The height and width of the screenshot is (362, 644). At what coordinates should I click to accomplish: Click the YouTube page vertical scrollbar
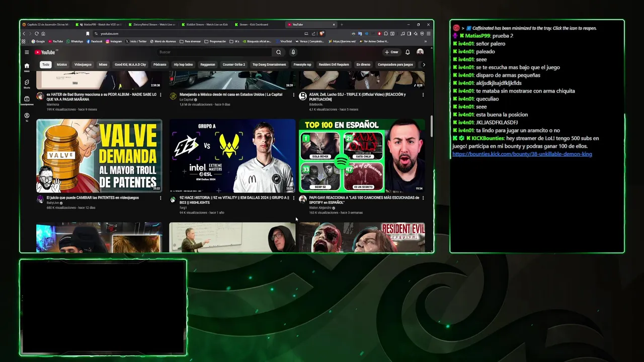431,126
